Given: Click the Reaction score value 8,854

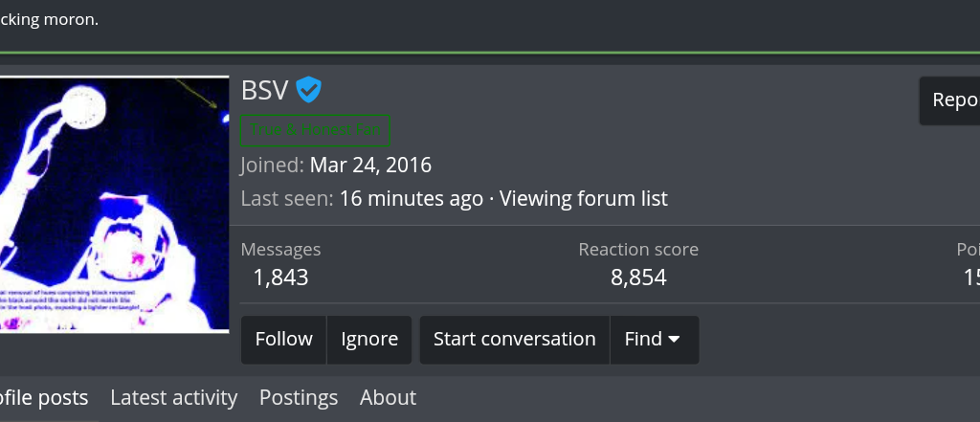Looking at the screenshot, I should pyautogui.click(x=638, y=278).
